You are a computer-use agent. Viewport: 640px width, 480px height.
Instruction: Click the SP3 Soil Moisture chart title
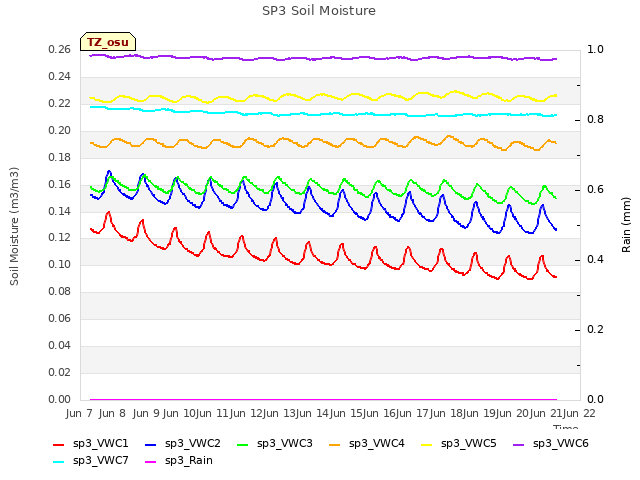pyautogui.click(x=319, y=11)
